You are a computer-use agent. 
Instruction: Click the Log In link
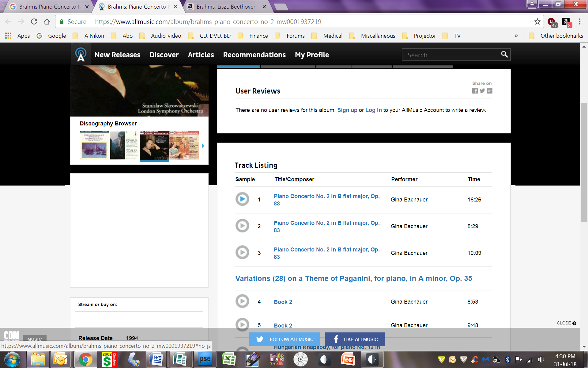click(x=374, y=110)
